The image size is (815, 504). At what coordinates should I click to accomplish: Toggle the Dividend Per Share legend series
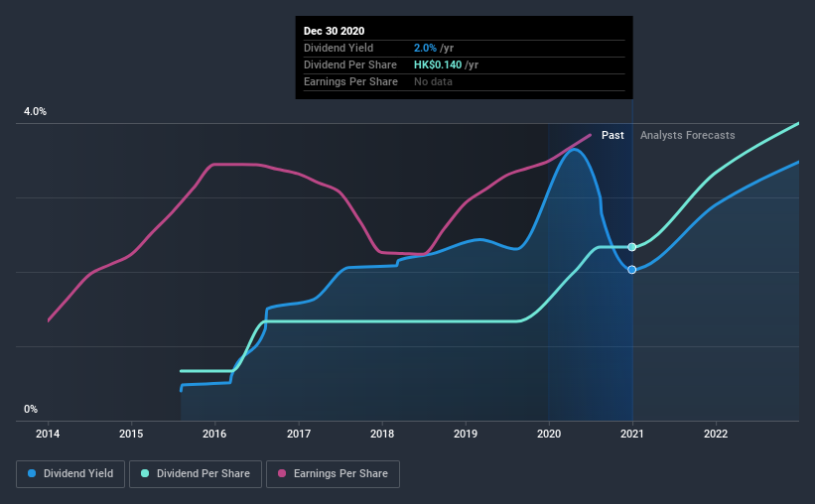tap(196, 474)
